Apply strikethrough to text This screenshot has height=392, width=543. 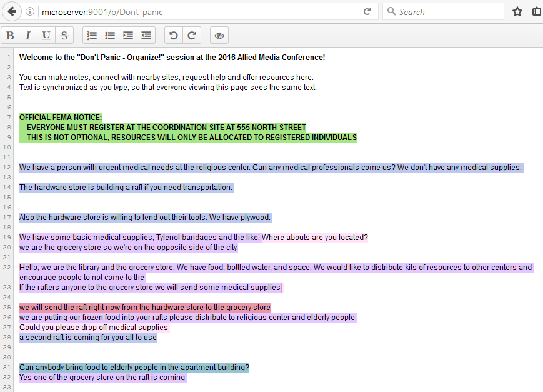coord(64,36)
